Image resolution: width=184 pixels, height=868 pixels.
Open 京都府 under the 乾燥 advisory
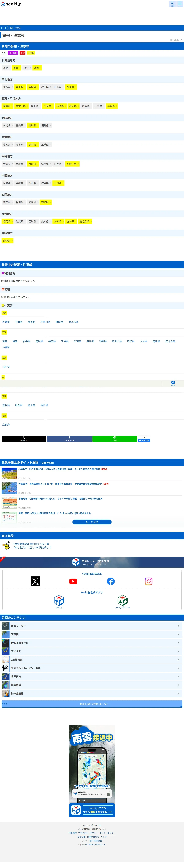[6, 425]
